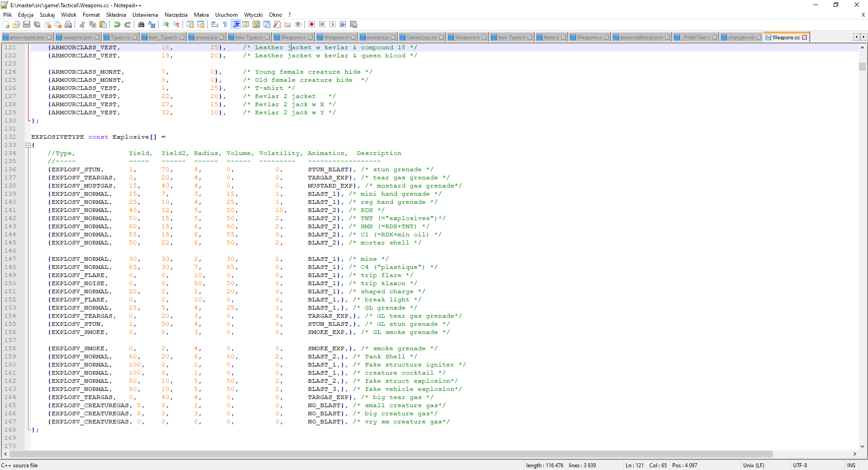Image resolution: width=868 pixels, height=470 pixels.
Task: Open the Narzędzia menu
Action: [175, 15]
